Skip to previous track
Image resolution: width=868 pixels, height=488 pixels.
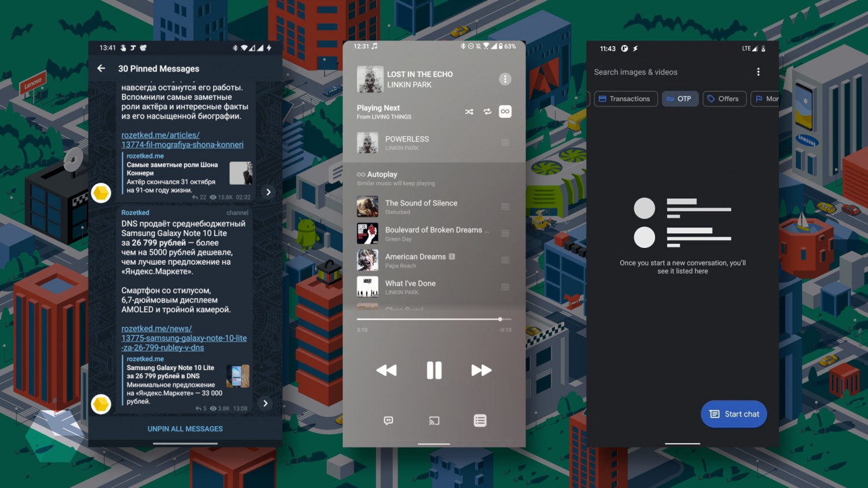coord(387,371)
